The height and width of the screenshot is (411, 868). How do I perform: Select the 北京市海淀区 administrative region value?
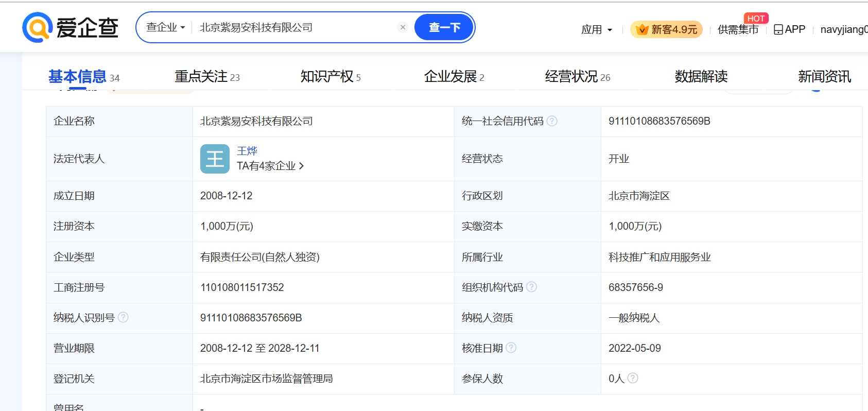(639, 196)
